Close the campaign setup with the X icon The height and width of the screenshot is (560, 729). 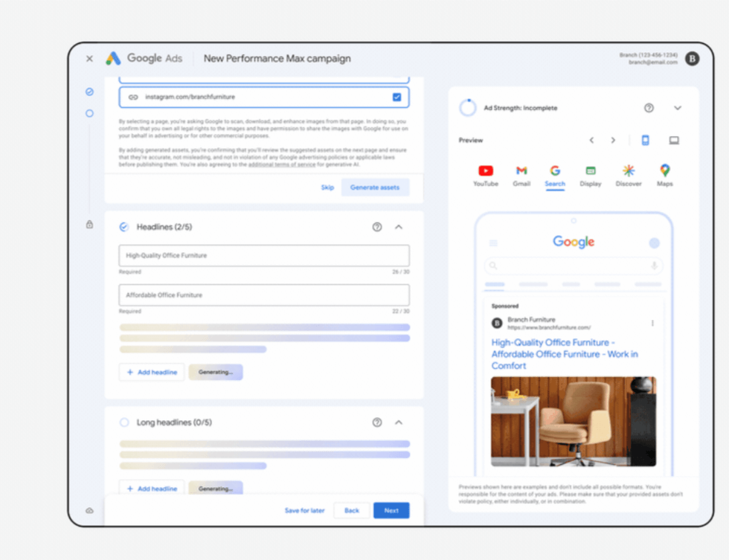[89, 59]
